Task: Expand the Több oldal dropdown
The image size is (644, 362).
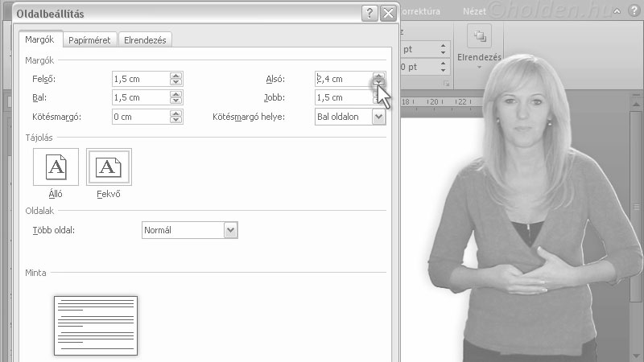Action: [x=231, y=230]
